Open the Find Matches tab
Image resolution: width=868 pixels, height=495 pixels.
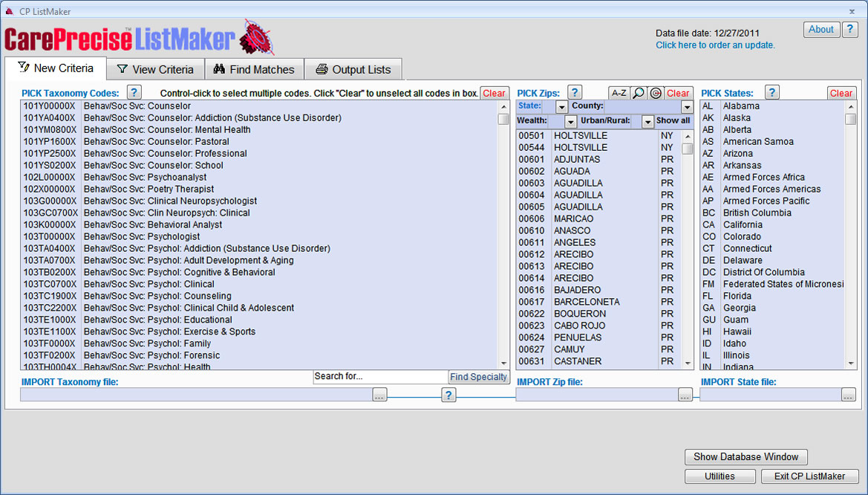click(254, 69)
